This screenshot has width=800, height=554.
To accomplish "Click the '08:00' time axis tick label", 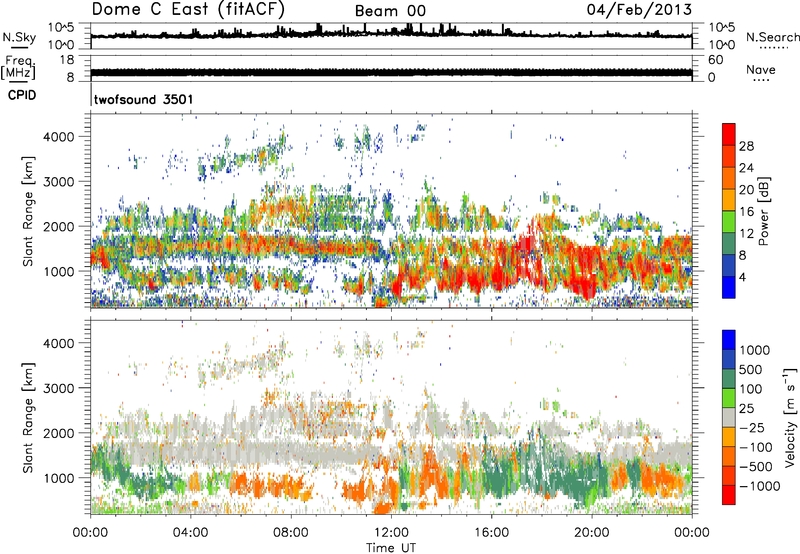I will (291, 533).
